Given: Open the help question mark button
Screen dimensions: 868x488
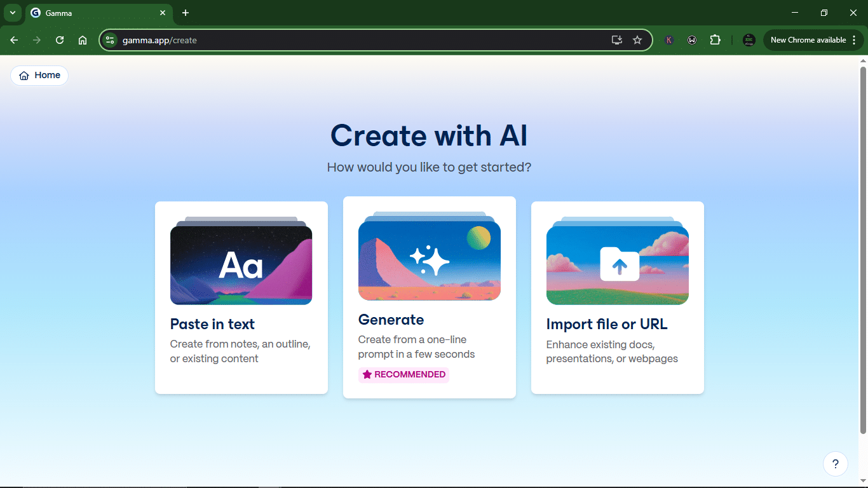Looking at the screenshot, I should coord(836,464).
